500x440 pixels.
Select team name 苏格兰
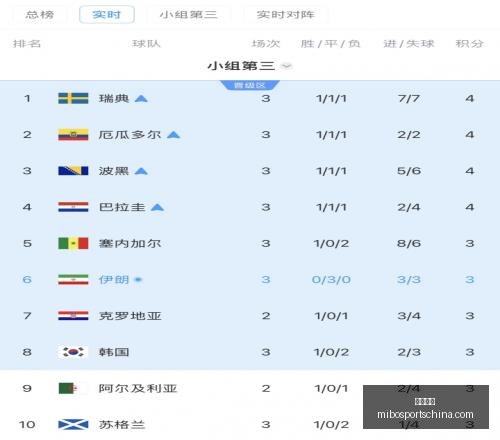tap(122, 425)
